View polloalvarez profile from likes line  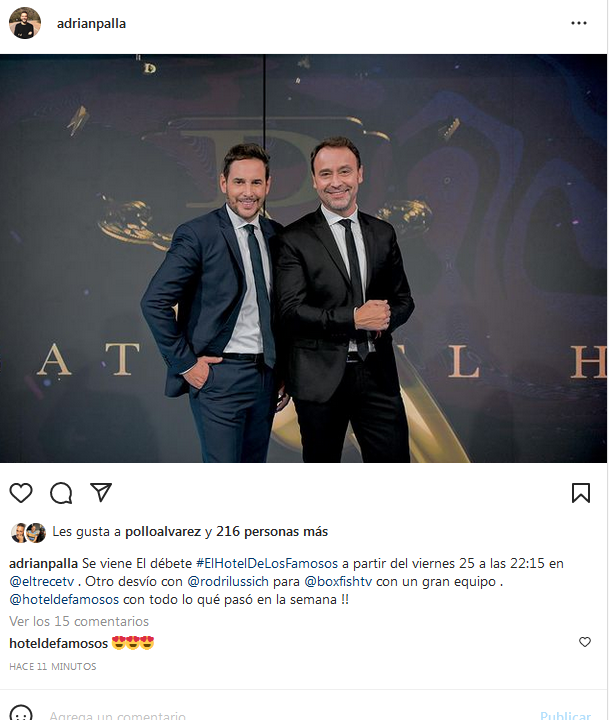(x=163, y=532)
